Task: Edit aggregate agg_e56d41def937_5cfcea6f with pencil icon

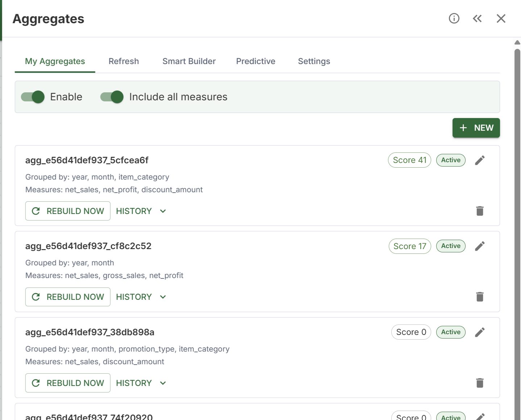Action: click(480, 160)
